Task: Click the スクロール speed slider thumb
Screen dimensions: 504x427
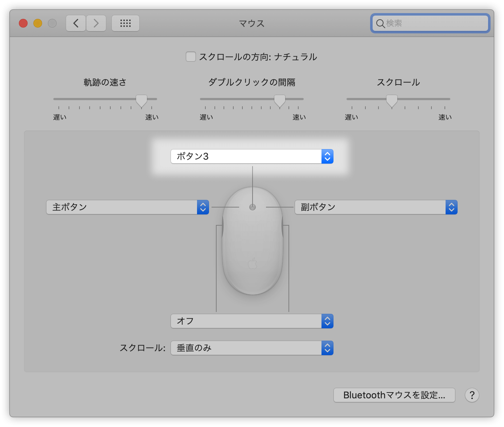Action: [392, 101]
